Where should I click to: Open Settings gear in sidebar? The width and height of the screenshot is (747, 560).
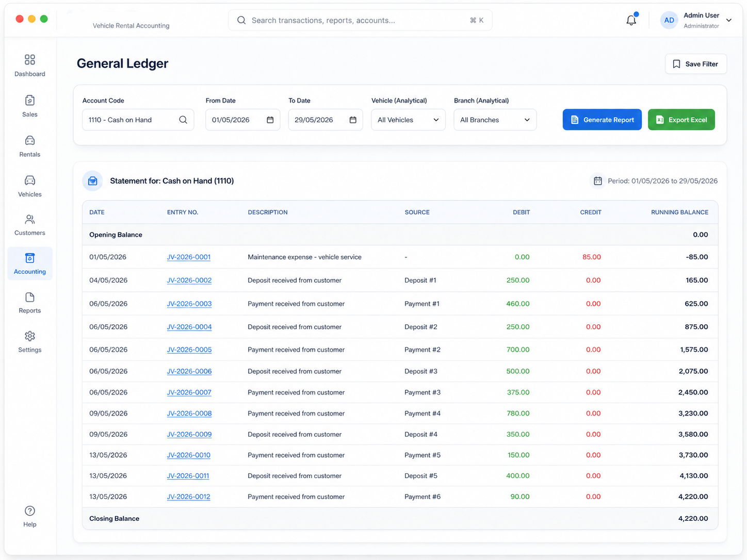click(x=30, y=336)
